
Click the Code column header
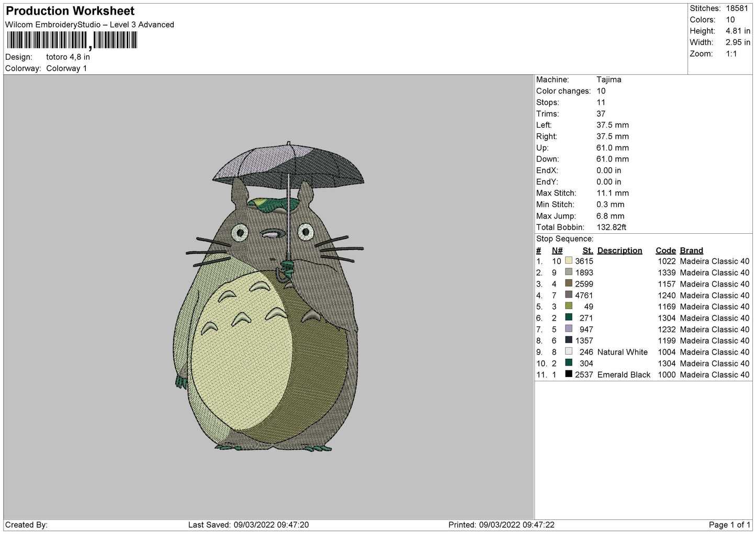click(x=665, y=251)
